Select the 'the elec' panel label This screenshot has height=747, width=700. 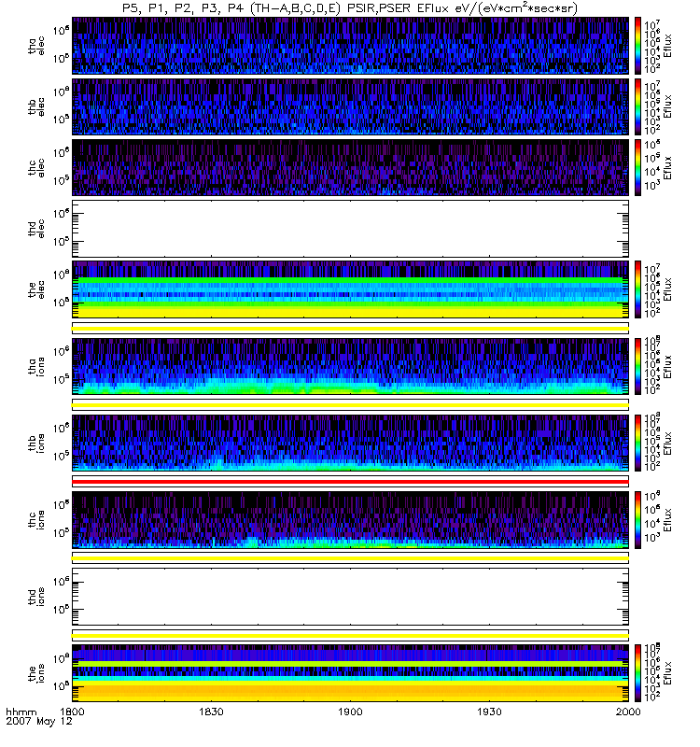[x=36, y=289]
